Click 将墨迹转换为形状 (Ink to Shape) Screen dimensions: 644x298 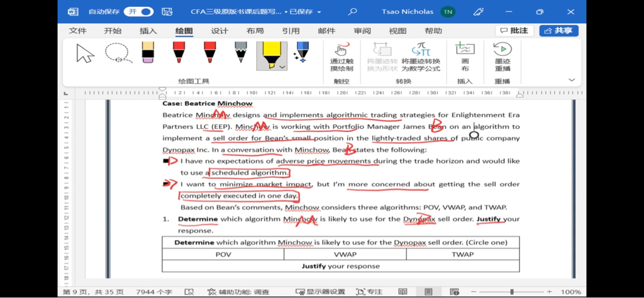click(x=382, y=57)
